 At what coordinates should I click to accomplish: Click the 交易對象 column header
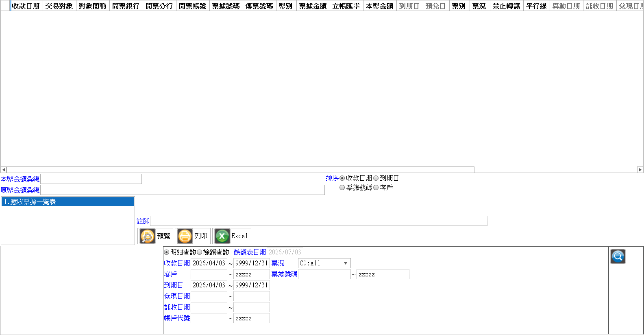(x=59, y=6)
